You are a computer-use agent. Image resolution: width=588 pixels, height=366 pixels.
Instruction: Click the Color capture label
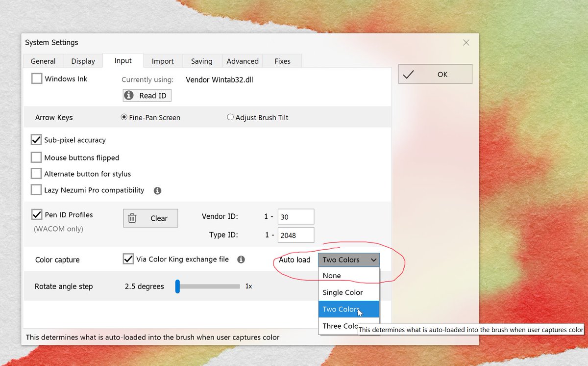[57, 260]
